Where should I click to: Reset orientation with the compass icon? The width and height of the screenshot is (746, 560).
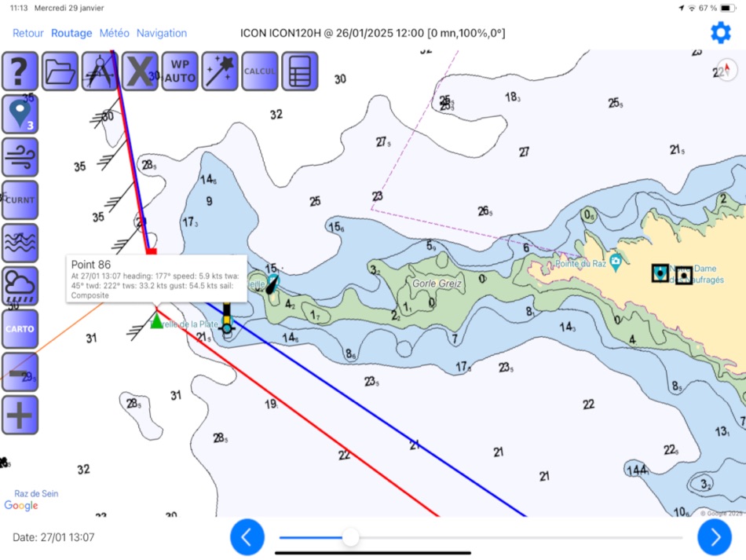tap(727, 70)
